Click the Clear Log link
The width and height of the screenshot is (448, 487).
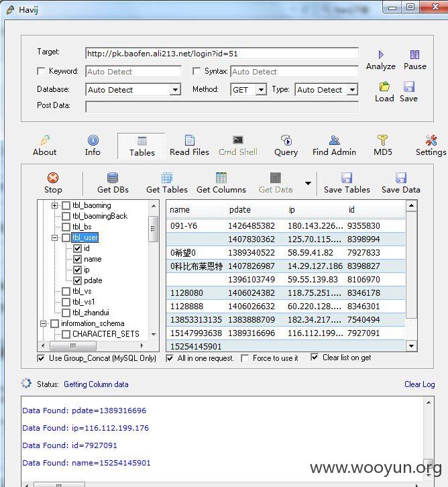coord(419,384)
